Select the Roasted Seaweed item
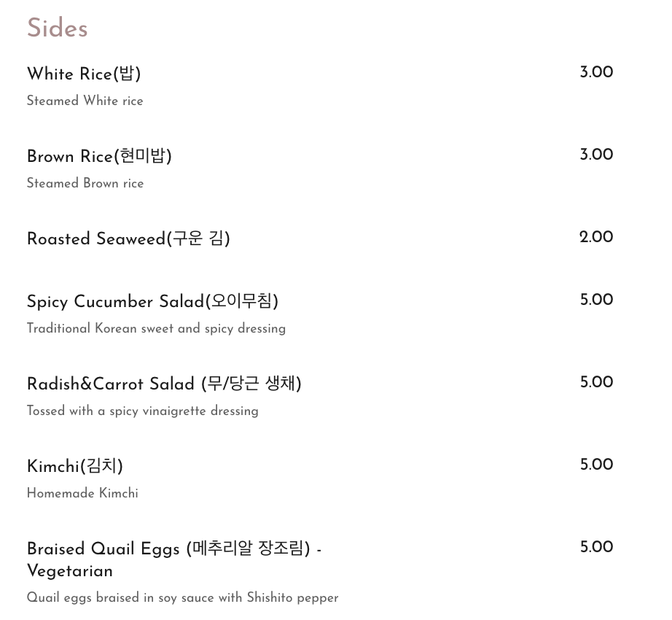 point(128,239)
